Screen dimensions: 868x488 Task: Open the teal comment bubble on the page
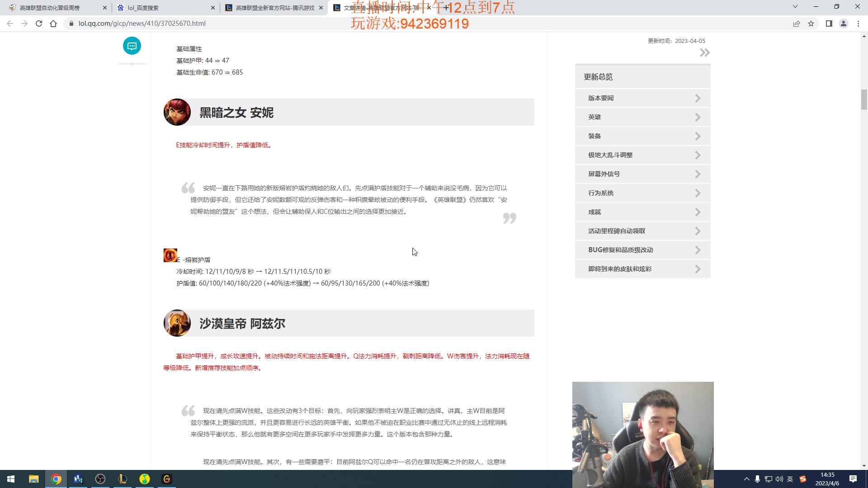132,46
